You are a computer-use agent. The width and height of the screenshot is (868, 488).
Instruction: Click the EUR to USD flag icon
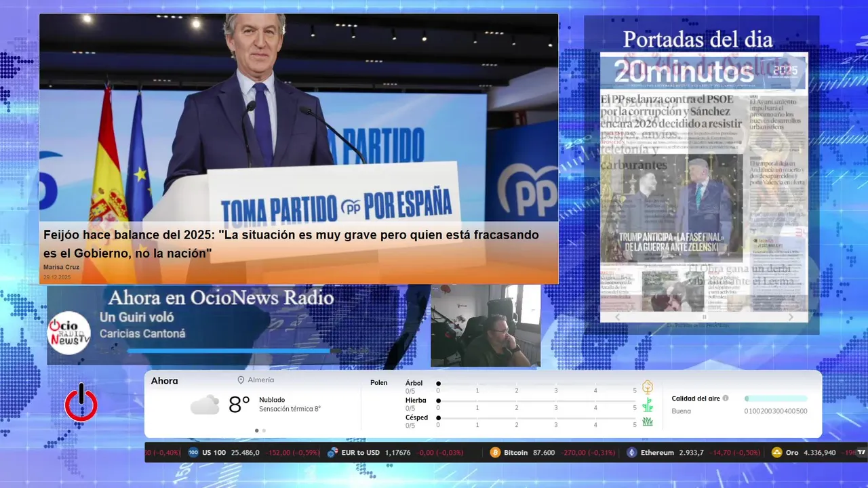[332, 453]
